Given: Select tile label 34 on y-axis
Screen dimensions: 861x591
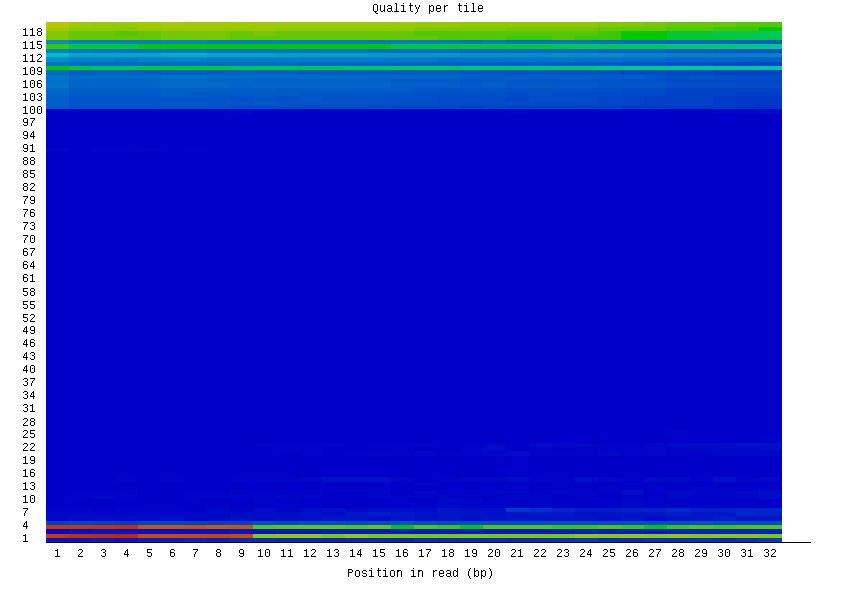Looking at the screenshot, I should [29, 395].
